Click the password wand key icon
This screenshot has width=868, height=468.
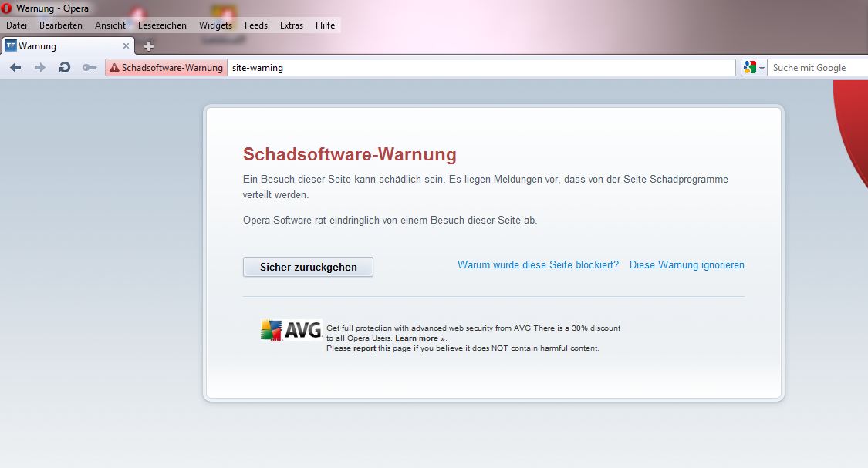click(90, 68)
